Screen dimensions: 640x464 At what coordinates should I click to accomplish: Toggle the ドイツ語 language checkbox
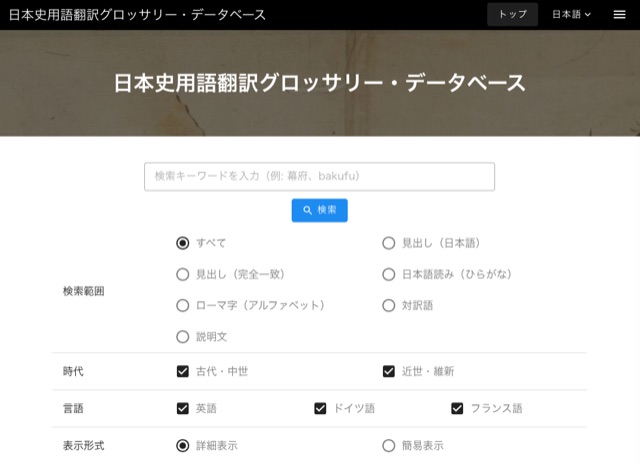point(320,408)
